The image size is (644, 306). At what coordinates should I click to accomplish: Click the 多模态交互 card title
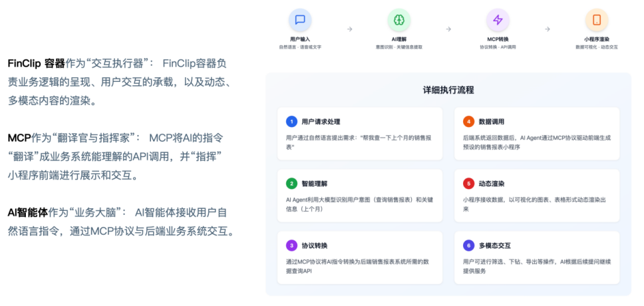tap(494, 246)
